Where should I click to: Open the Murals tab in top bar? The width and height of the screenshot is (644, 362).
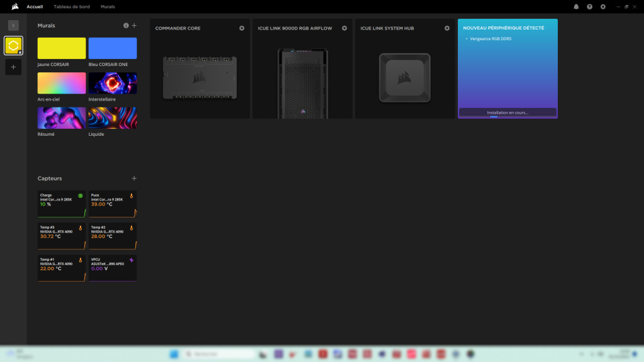pyautogui.click(x=108, y=6)
